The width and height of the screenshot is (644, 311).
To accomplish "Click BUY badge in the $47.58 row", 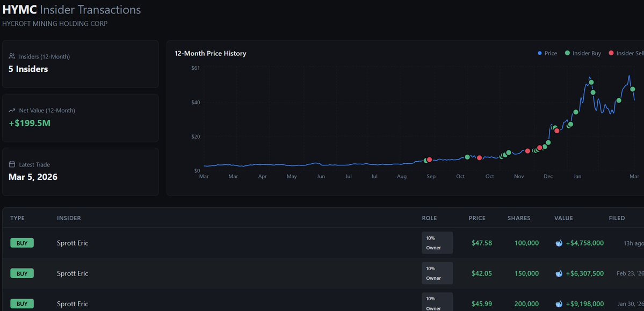I will [x=22, y=243].
